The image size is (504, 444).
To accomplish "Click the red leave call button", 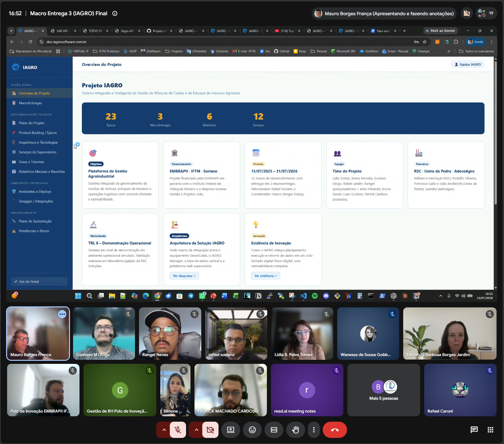I will pos(335,430).
